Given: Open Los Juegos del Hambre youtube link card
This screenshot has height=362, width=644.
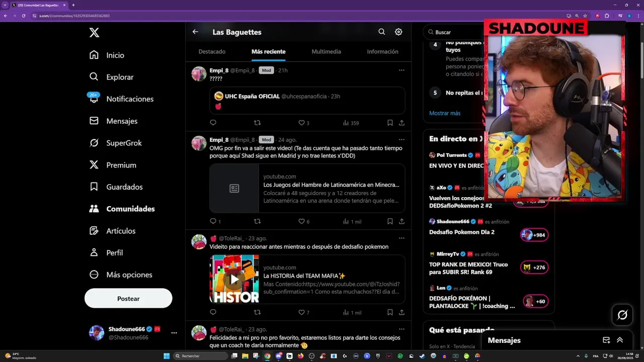Looking at the screenshot, I should coord(307,188).
